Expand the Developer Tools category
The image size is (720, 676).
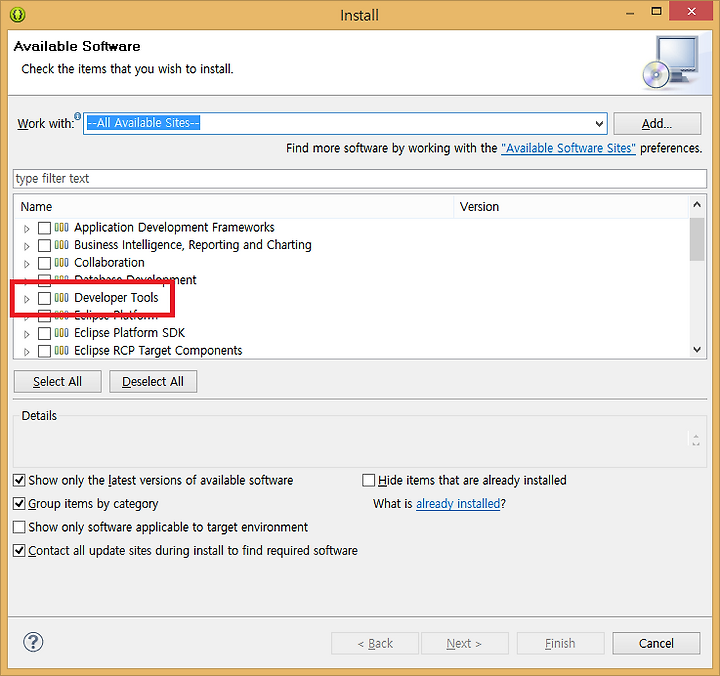(27, 299)
